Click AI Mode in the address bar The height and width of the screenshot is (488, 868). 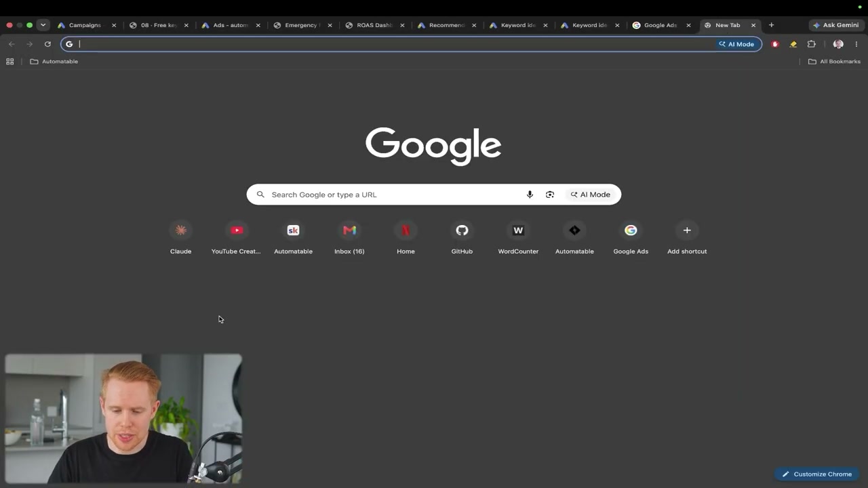coord(736,44)
